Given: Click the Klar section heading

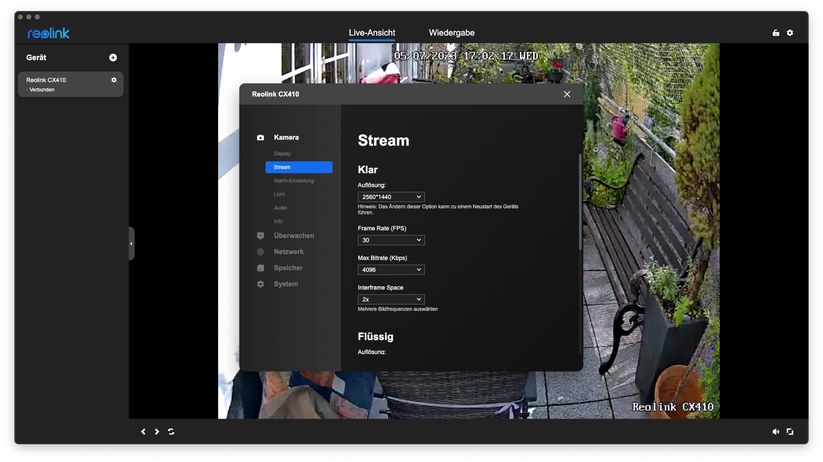Looking at the screenshot, I should (367, 170).
